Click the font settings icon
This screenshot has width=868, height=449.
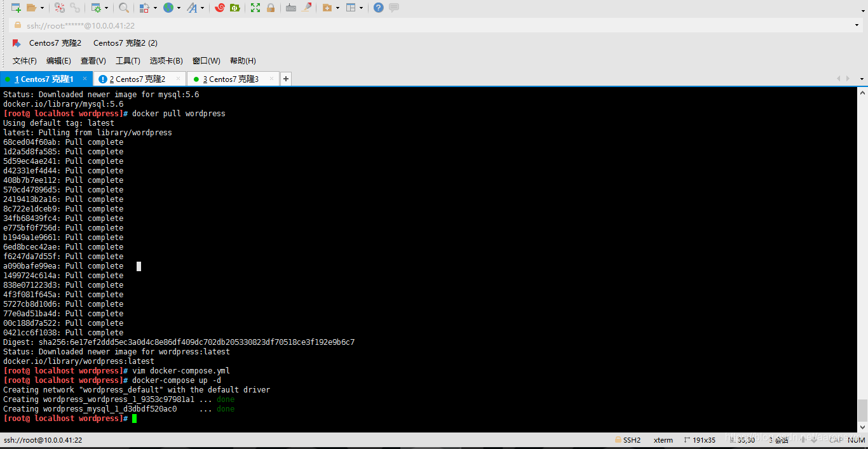(x=192, y=8)
